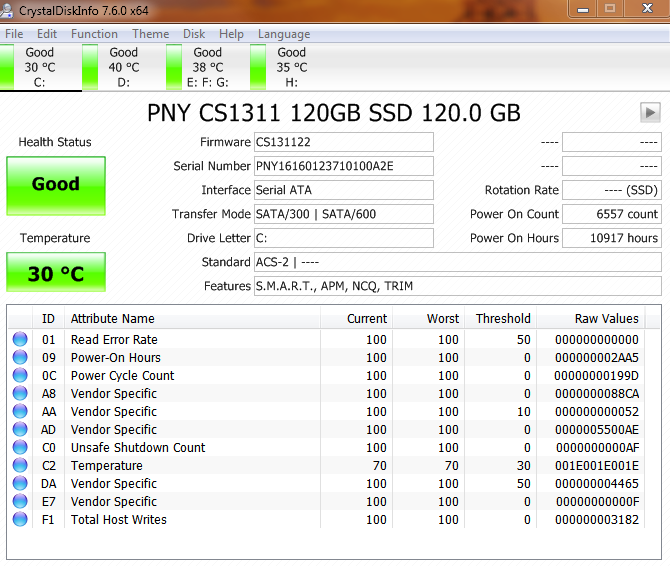670x566 pixels.
Task: Click the green Good health status button
Action: (x=56, y=185)
